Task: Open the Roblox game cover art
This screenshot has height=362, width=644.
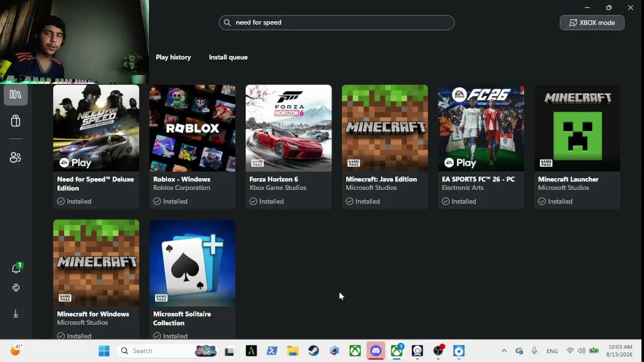Action: pyautogui.click(x=192, y=128)
